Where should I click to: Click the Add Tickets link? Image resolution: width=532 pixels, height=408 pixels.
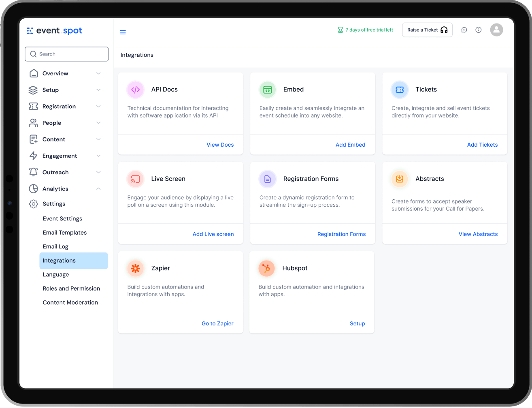coord(483,145)
